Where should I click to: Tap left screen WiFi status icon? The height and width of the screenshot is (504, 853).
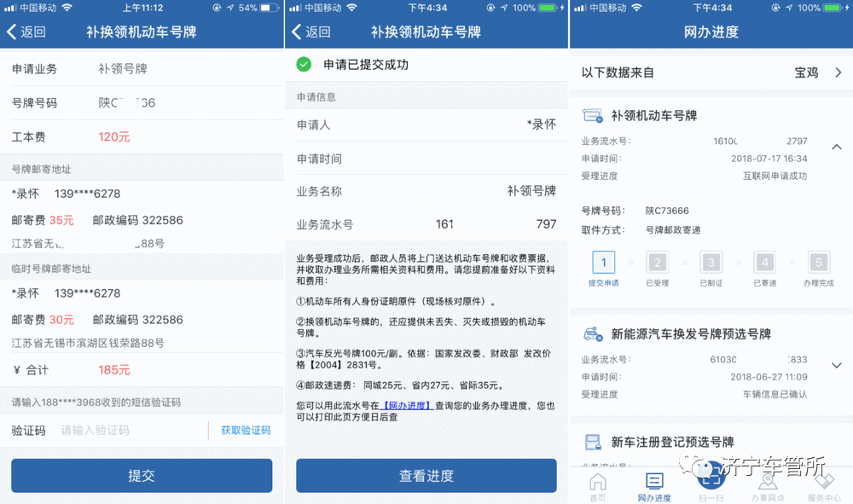pyautogui.click(x=67, y=8)
